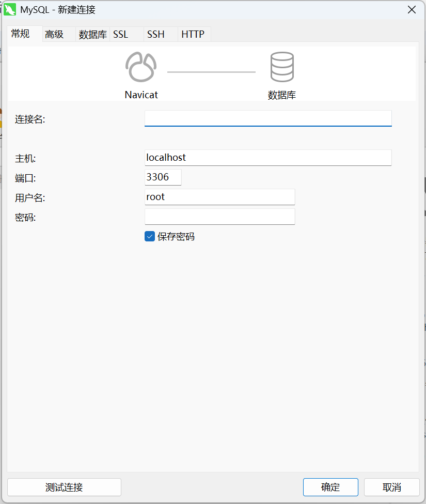
Task: Close the 新建连接 dialog window
Action: [412, 10]
